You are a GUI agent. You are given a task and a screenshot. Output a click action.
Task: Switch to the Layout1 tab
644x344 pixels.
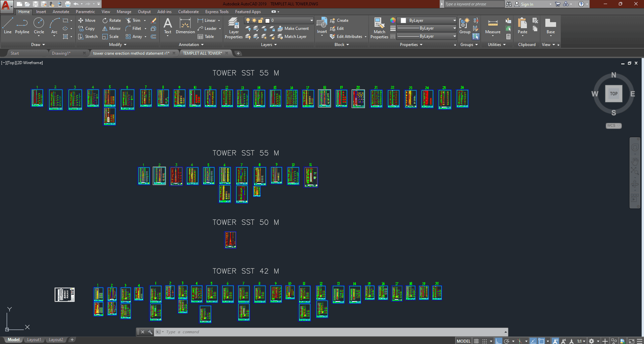34,340
